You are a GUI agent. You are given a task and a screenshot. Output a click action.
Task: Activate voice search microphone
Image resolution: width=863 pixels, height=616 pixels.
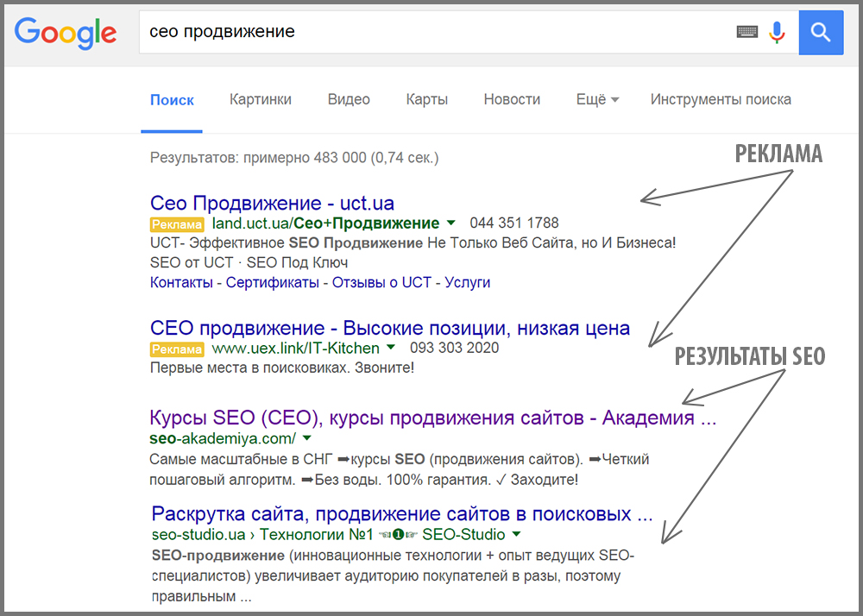tap(777, 32)
